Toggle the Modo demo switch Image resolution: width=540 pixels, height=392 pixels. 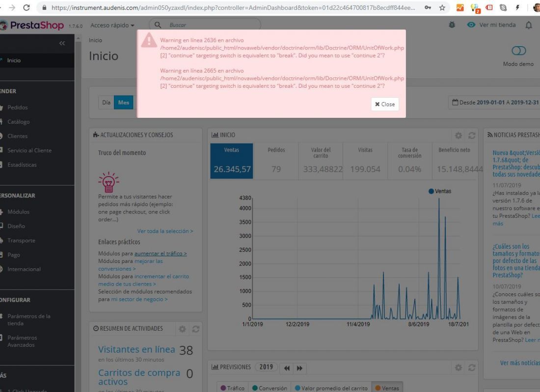coord(519,51)
